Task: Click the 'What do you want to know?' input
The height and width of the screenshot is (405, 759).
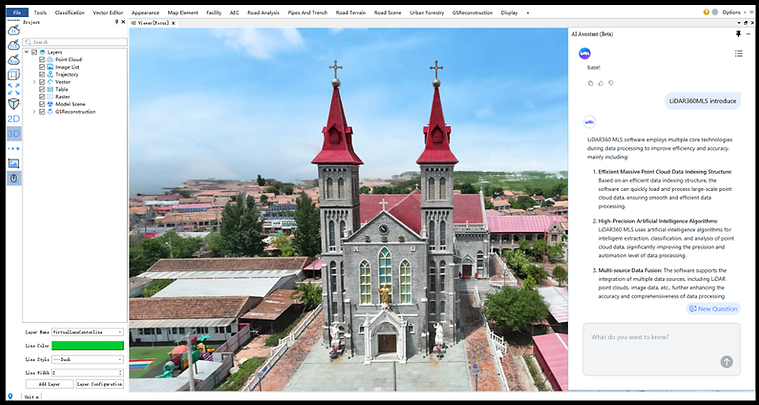Action: pyautogui.click(x=662, y=349)
